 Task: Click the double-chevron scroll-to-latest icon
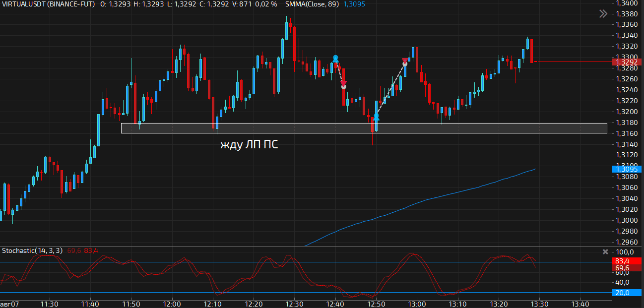tap(603, 14)
